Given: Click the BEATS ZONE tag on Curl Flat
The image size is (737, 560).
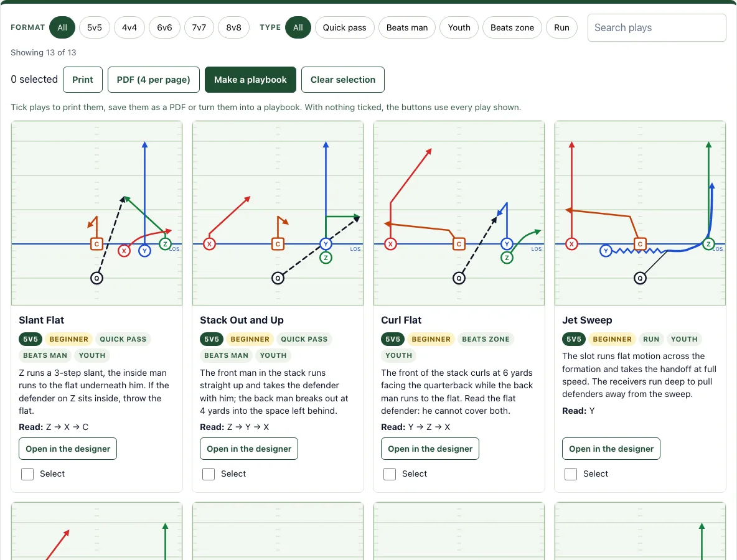Looking at the screenshot, I should point(486,339).
